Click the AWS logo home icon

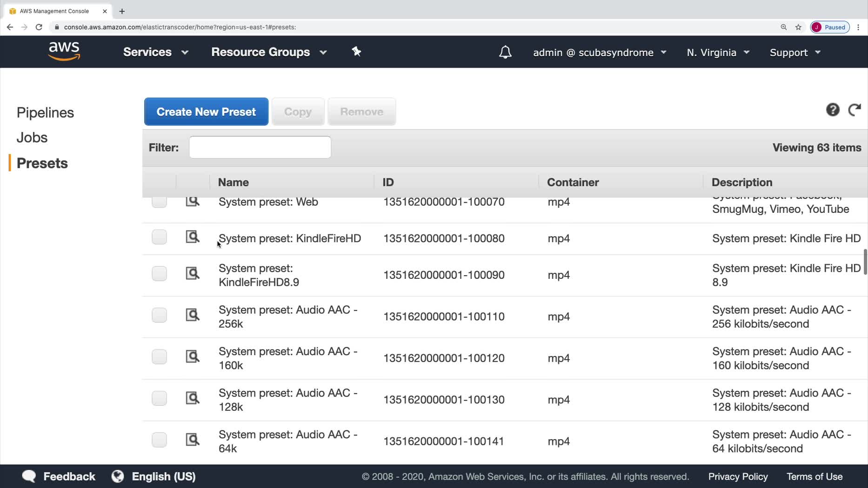tap(64, 52)
